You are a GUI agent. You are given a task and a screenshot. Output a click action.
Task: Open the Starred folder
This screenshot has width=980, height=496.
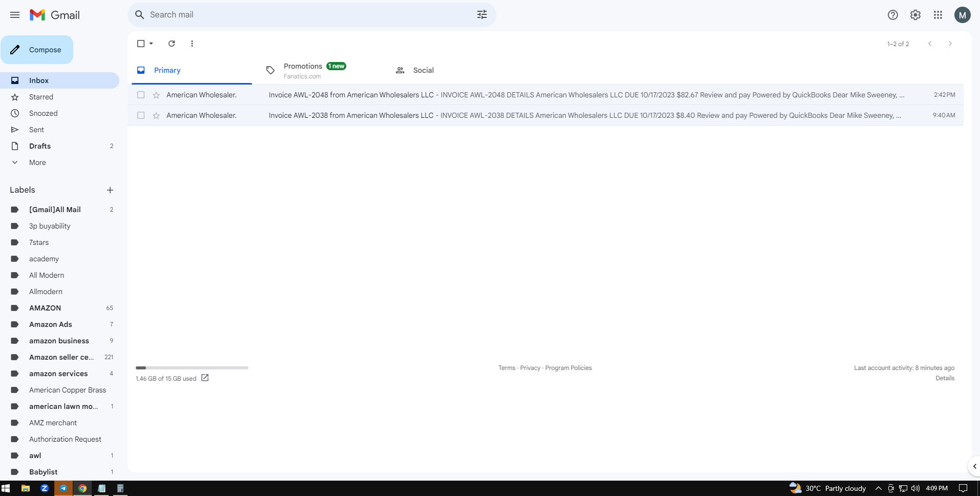59,97
